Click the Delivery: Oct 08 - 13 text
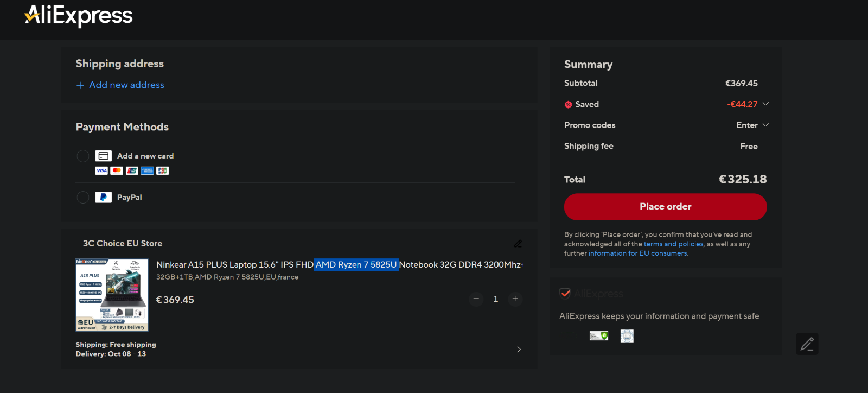 111,354
